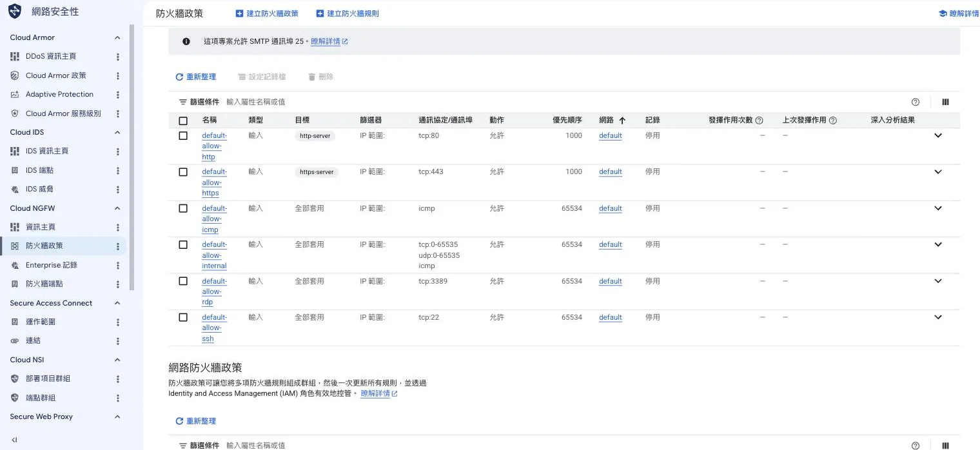980x450 pixels.
Task: Check the default-allow-internal row checkbox
Action: (183, 245)
